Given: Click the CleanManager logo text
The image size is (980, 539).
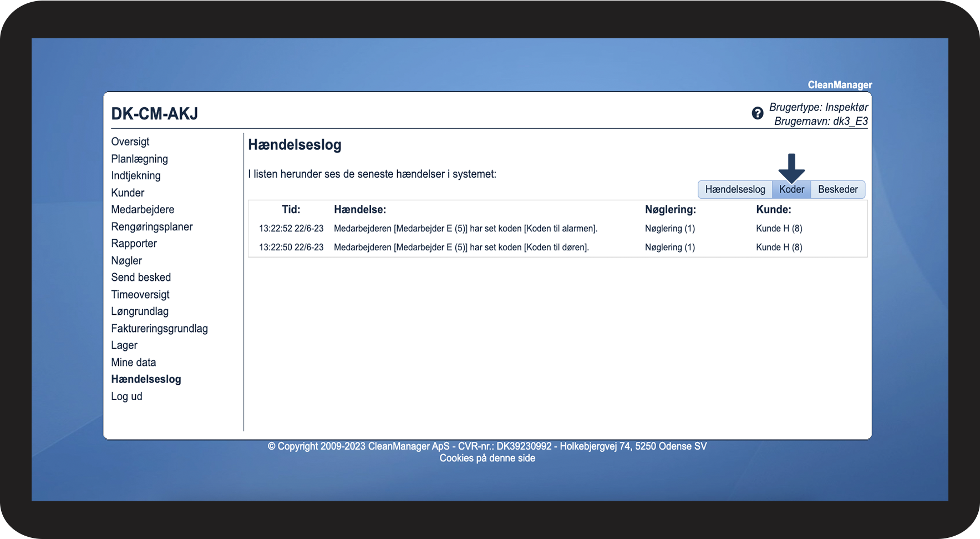Looking at the screenshot, I should 840,85.
